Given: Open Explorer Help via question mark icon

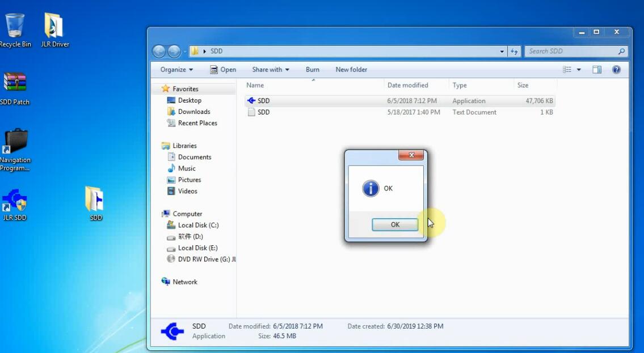Looking at the screenshot, I should click(x=616, y=70).
